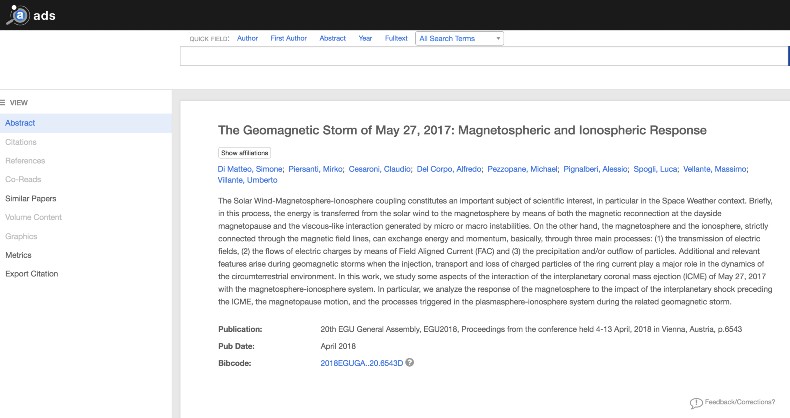Click the ADS logo icon
790x418 pixels.
pos(18,15)
